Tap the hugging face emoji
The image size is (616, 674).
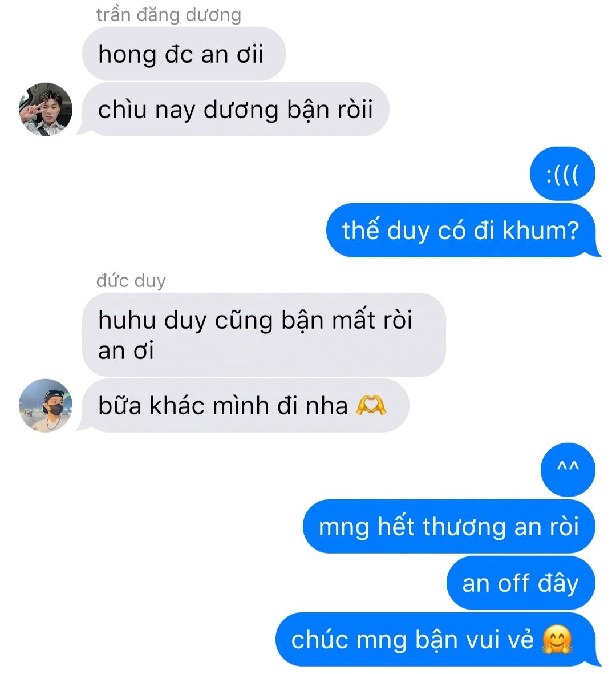pos(557,639)
